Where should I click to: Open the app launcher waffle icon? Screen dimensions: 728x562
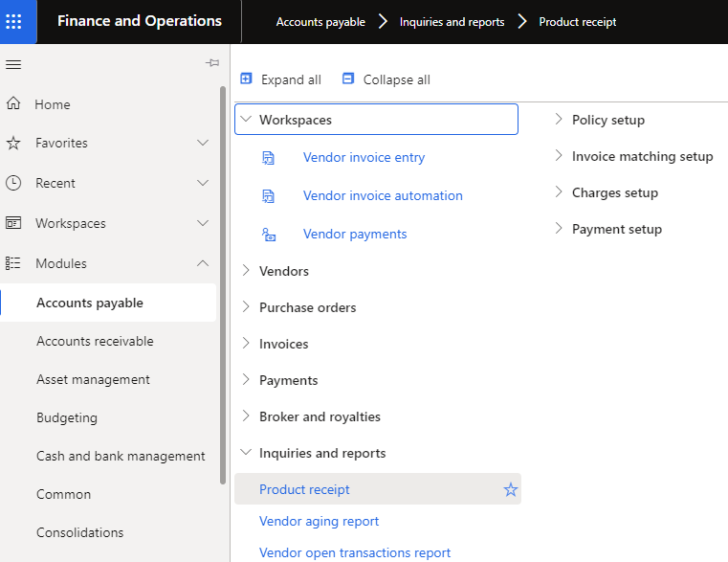coord(13,21)
